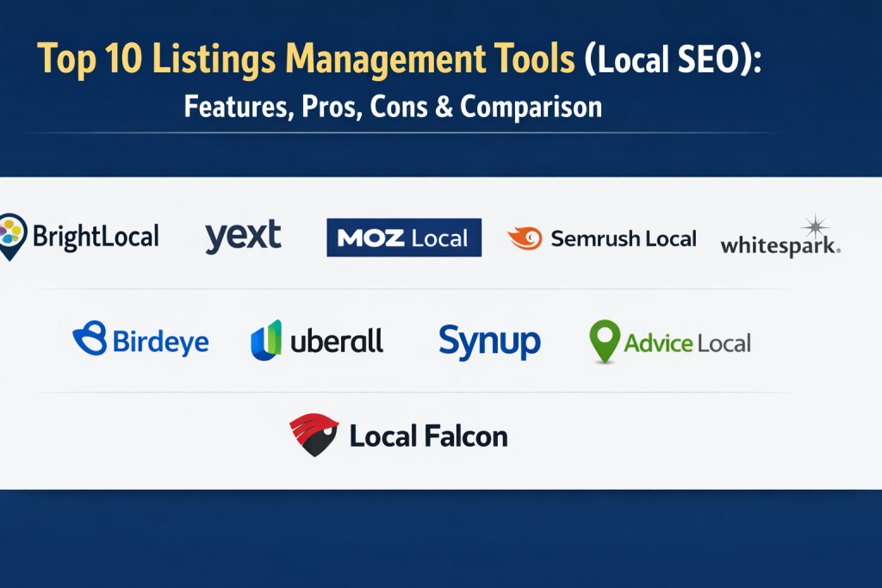882x588 pixels.
Task: Click the Uberall blue-green shield icon
Action: coord(266,340)
